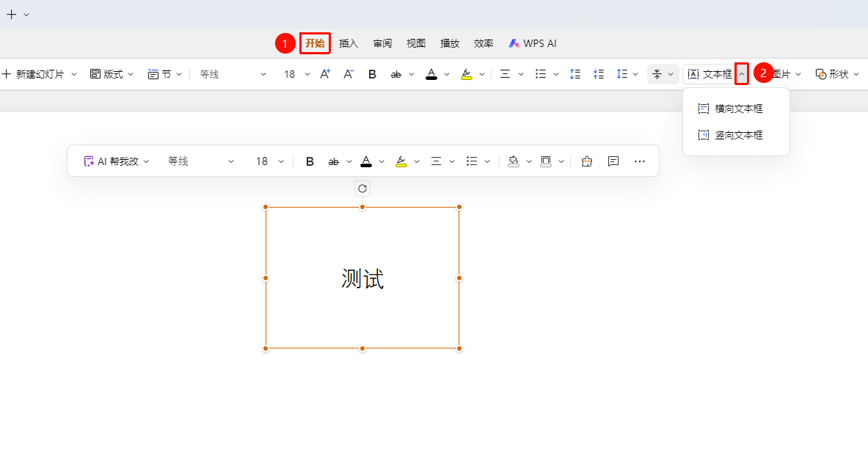Click the floating toolbar comment icon

pyautogui.click(x=613, y=161)
